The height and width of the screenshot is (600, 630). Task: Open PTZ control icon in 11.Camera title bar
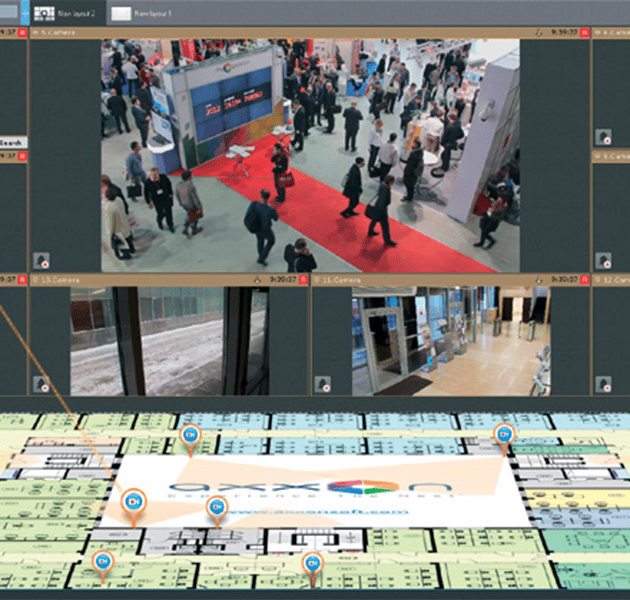[x=539, y=280]
